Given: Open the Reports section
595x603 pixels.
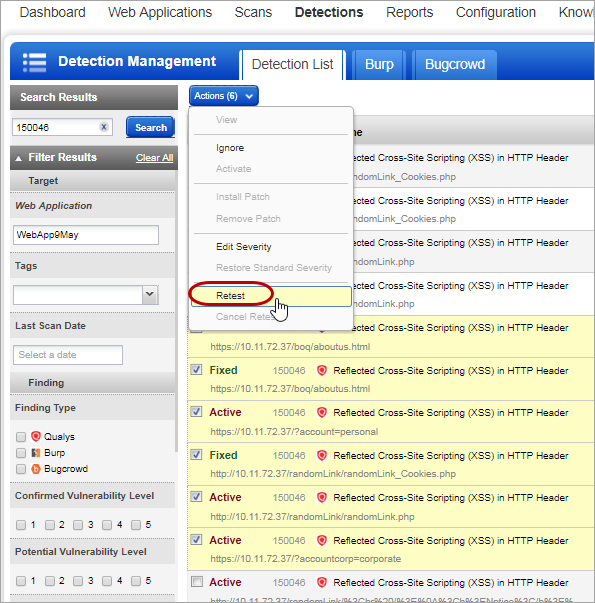Looking at the screenshot, I should click(409, 12).
